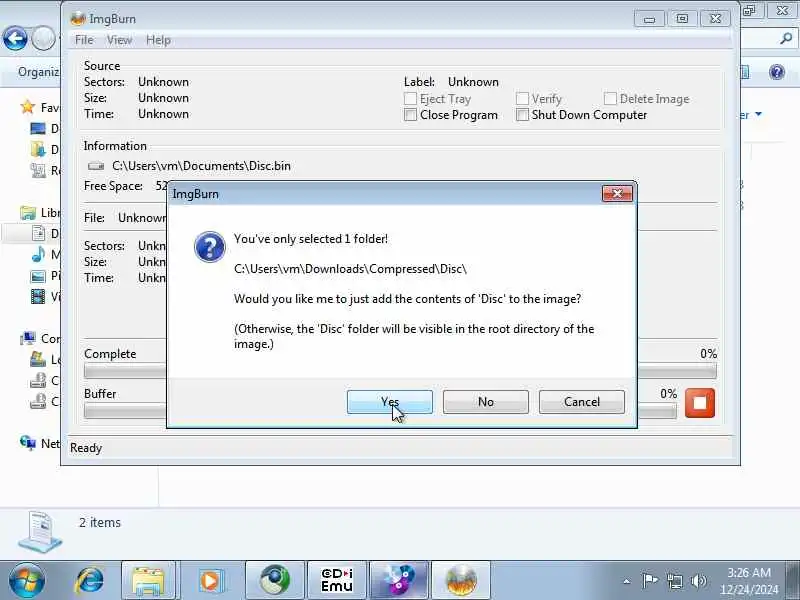
Task: Click the drive icon beside Disc.bin path
Action: click(x=96, y=166)
